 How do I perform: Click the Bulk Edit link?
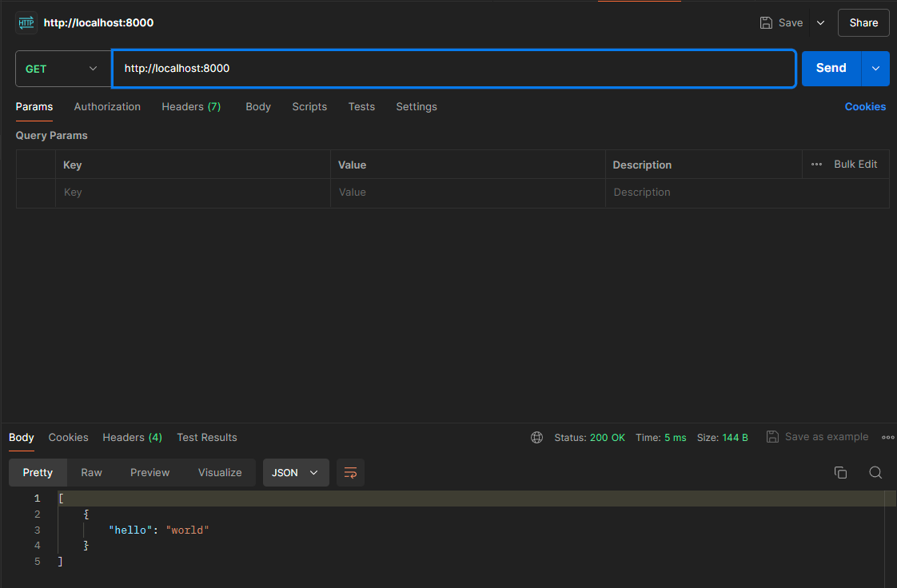[x=855, y=165]
